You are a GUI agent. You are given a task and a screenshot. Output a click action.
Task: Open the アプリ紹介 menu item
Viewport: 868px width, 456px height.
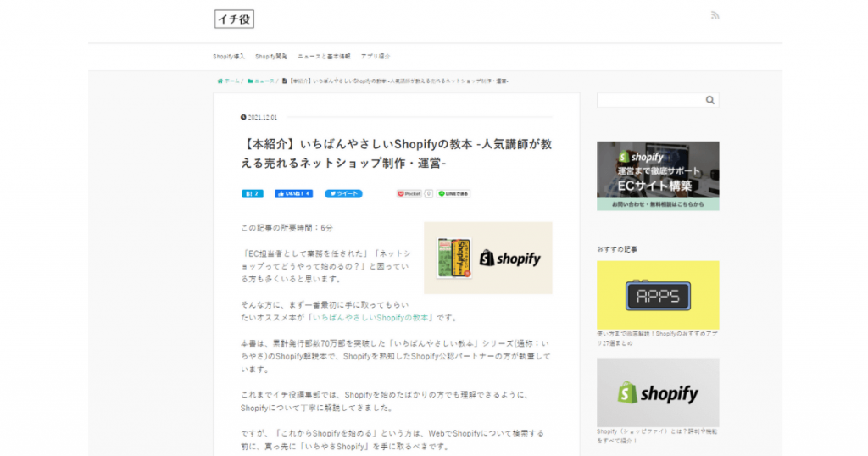(376, 57)
